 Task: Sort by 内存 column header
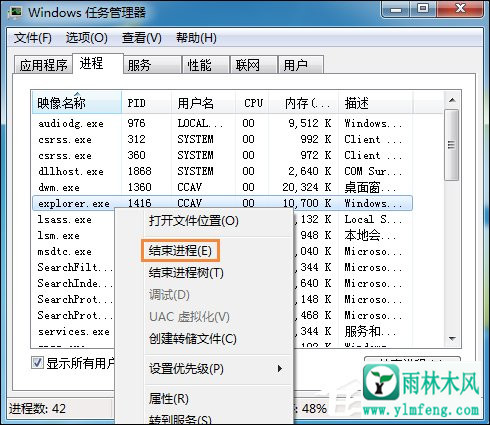point(304,103)
